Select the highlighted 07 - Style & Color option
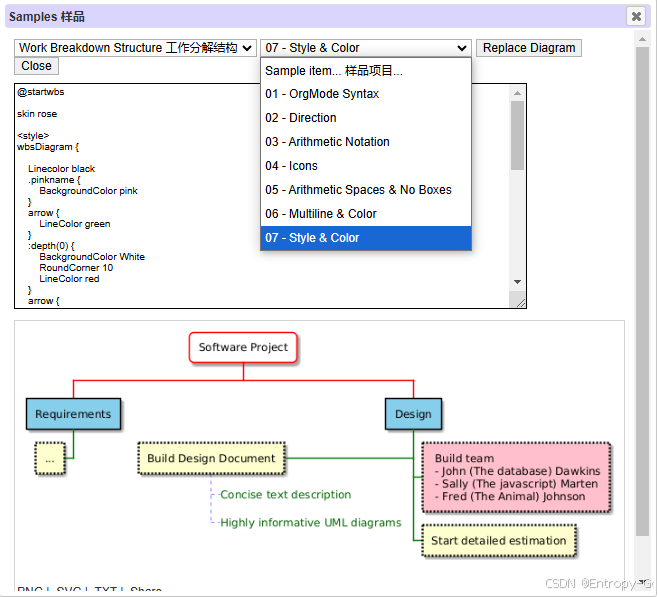 point(366,238)
